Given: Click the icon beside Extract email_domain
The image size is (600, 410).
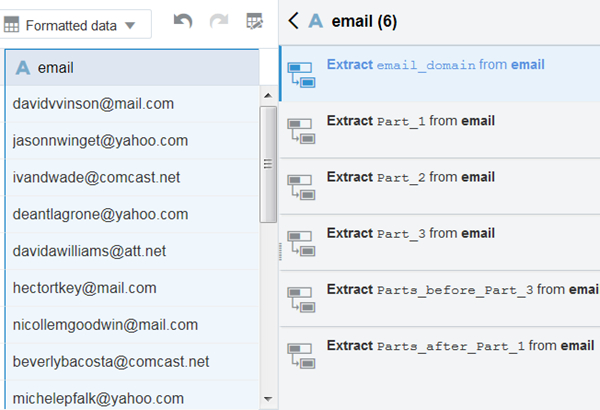Looking at the screenshot, I should [x=301, y=71].
